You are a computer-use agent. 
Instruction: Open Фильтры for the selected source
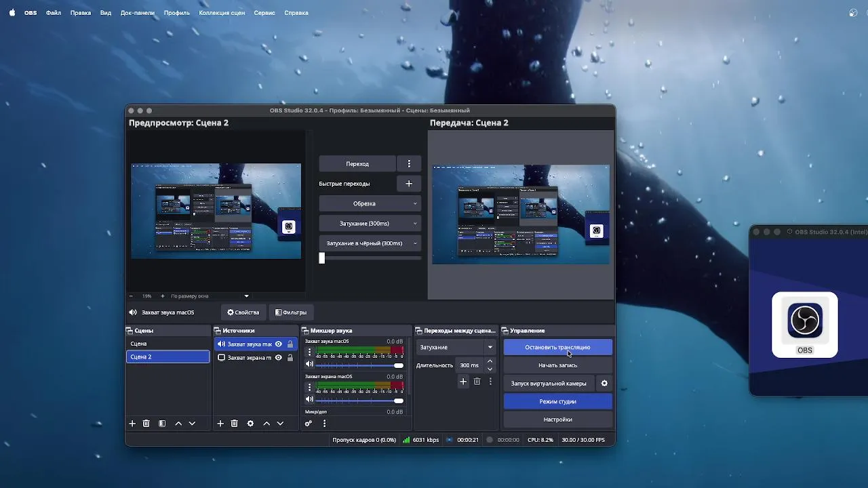(291, 312)
